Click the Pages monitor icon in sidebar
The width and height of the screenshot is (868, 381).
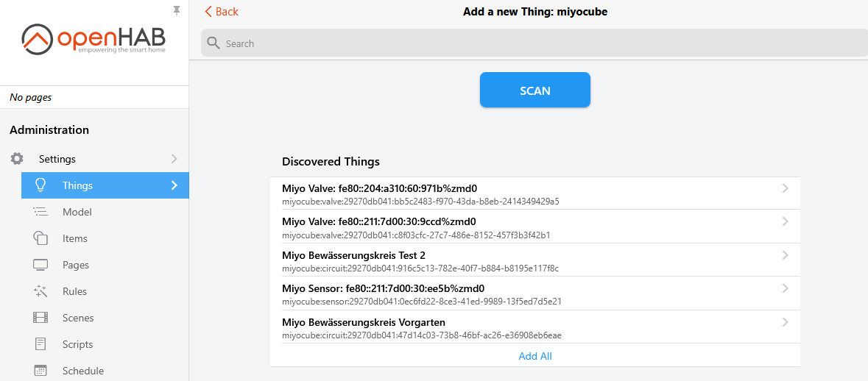40,265
